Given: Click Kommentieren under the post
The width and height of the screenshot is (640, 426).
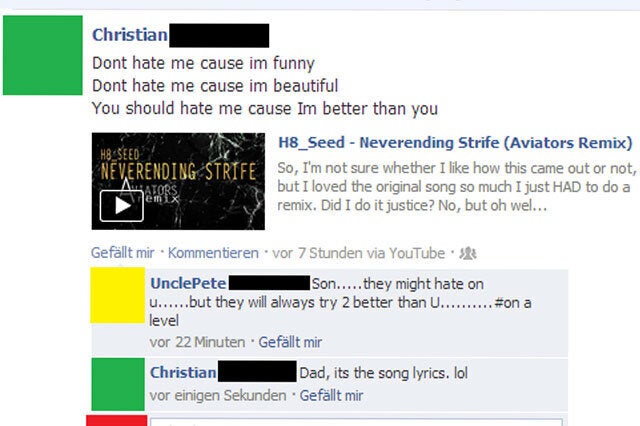Looking at the screenshot, I should (x=213, y=253).
